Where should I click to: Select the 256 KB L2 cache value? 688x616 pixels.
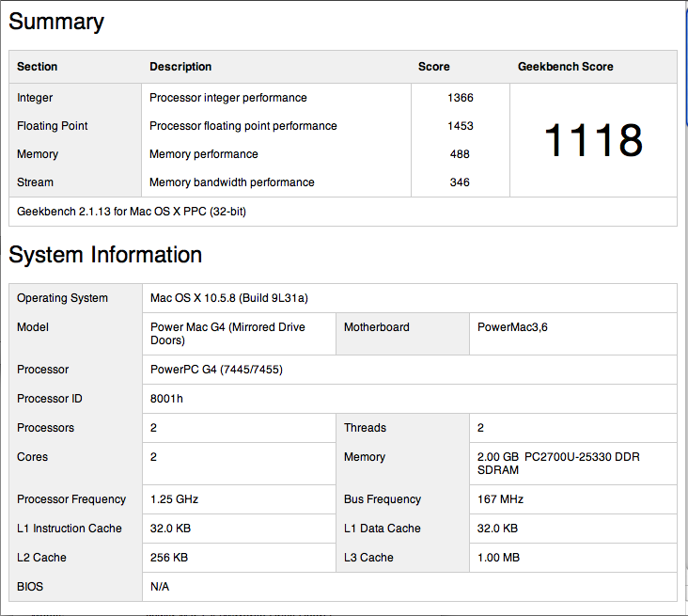[x=169, y=558]
